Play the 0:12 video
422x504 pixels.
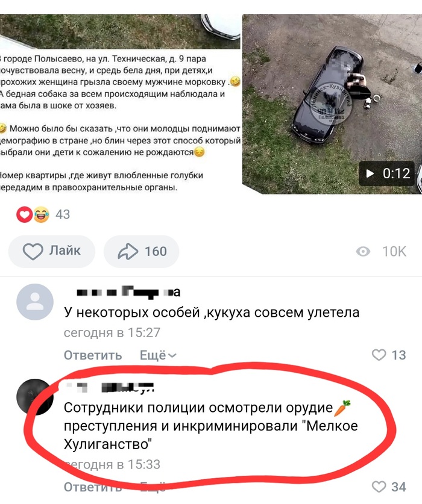[386, 173]
